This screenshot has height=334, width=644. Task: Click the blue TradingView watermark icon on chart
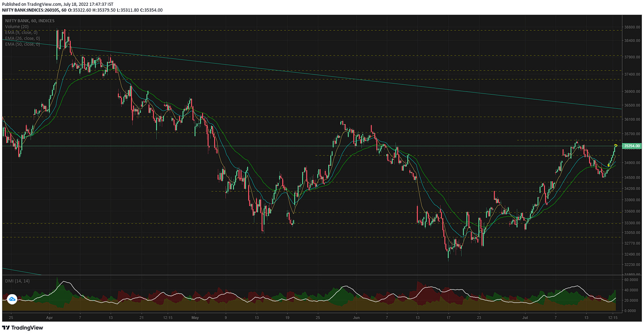click(13, 299)
